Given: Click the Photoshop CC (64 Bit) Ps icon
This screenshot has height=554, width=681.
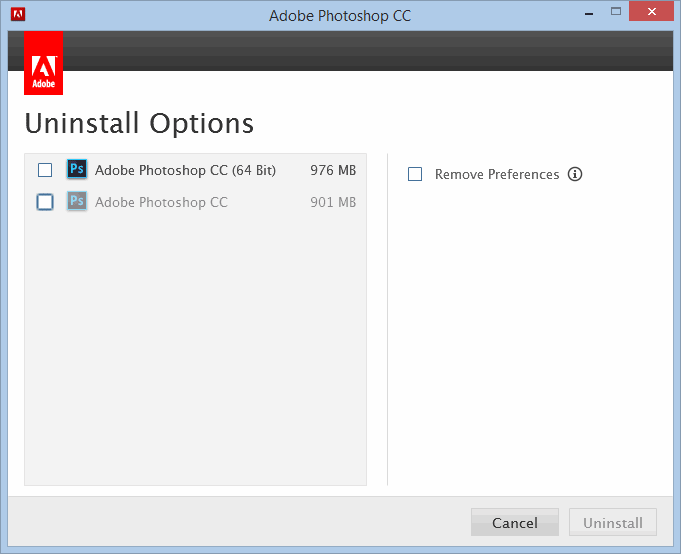Looking at the screenshot, I should point(77,169).
